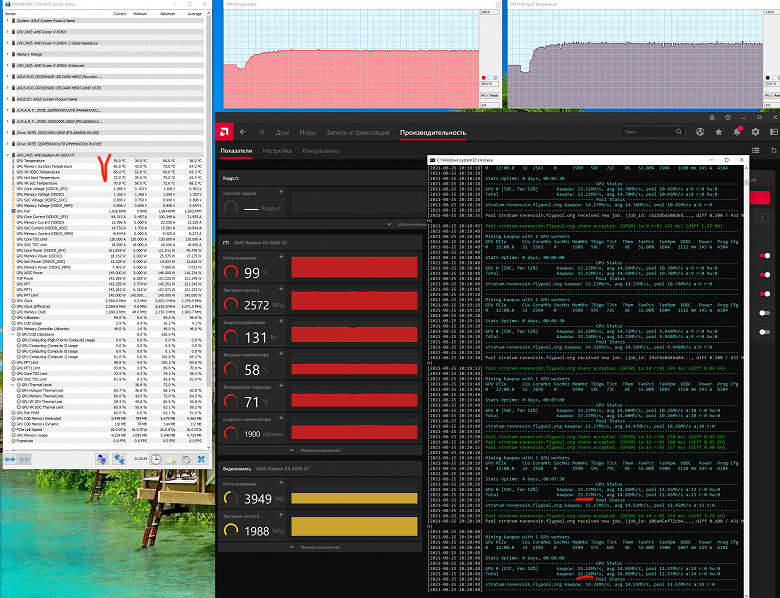This screenshot has height=598, width=780.
Task: Expand the CPU AMD Ryzen 9 5950X sensor group
Action: click(x=7, y=32)
